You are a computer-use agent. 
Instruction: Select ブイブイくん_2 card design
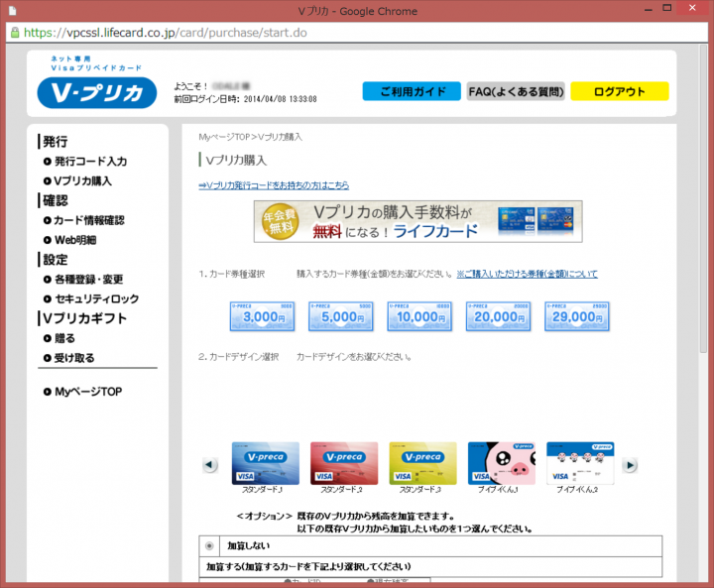[x=580, y=463]
